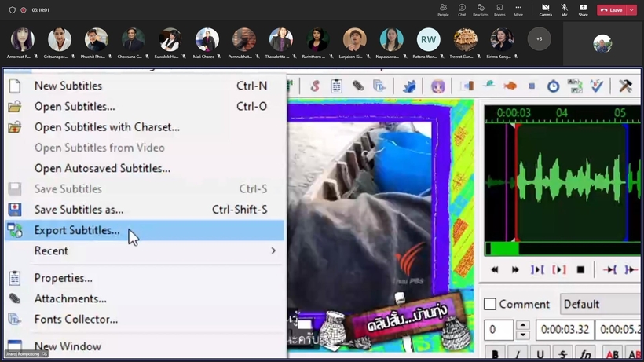
Task: Click Export Subtitles... menu item
Action: click(145, 230)
